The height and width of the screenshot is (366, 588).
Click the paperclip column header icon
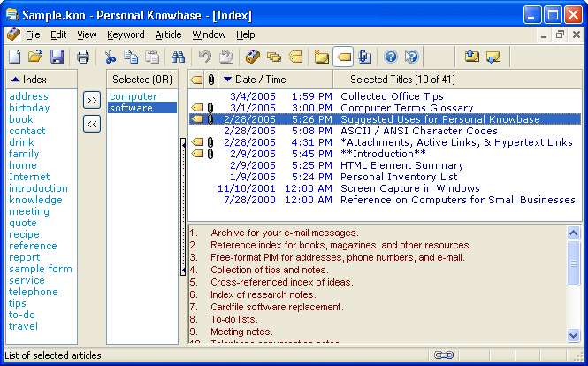coord(211,80)
